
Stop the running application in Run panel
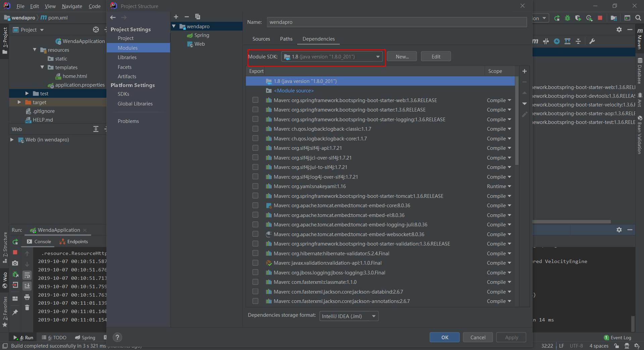(15, 252)
